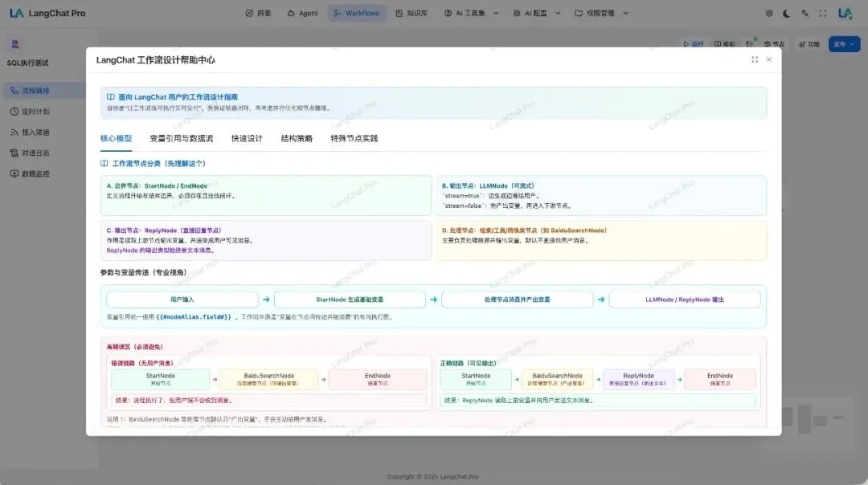
Task: Click BaiduSearchNode in the 错误链路 chain
Action: [269, 379]
